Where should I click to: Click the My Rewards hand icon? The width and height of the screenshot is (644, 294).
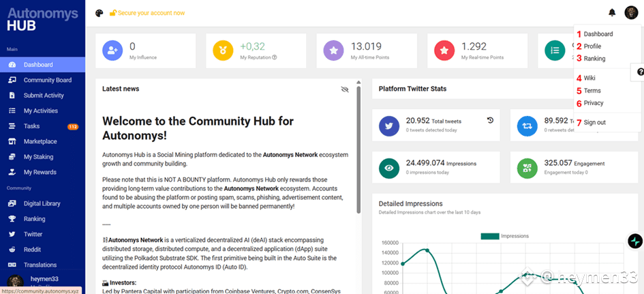(x=12, y=172)
